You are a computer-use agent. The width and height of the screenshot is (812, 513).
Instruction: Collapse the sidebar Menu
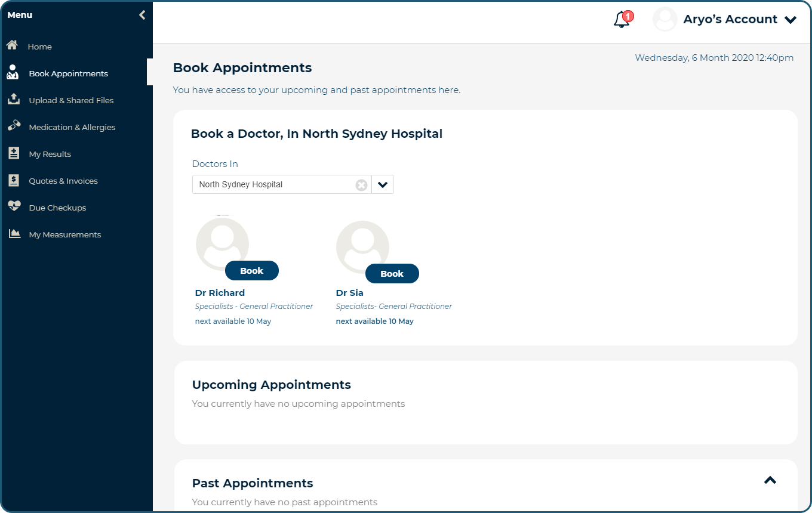click(142, 14)
